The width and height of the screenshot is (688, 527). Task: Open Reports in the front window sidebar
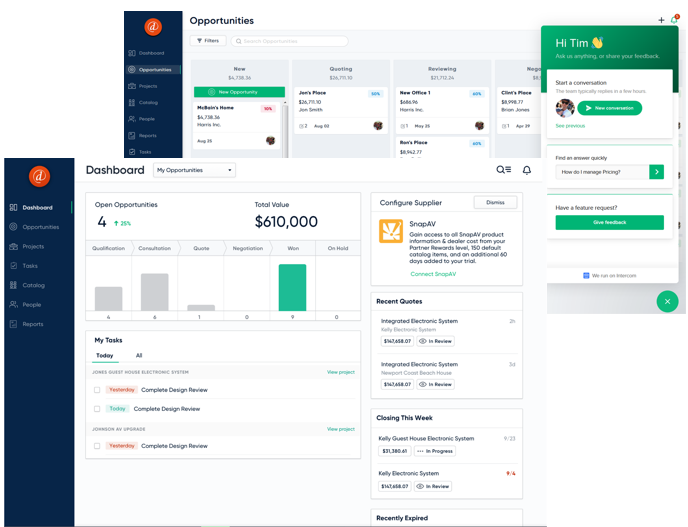26,324
